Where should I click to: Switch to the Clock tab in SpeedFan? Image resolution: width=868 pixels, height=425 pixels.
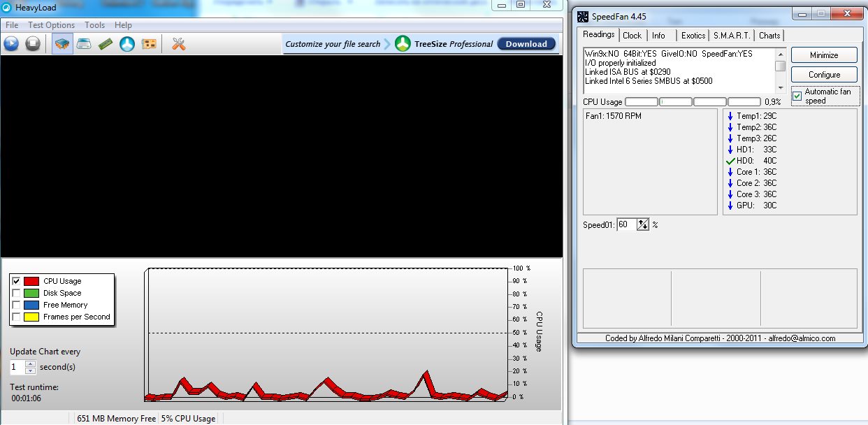coord(632,36)
